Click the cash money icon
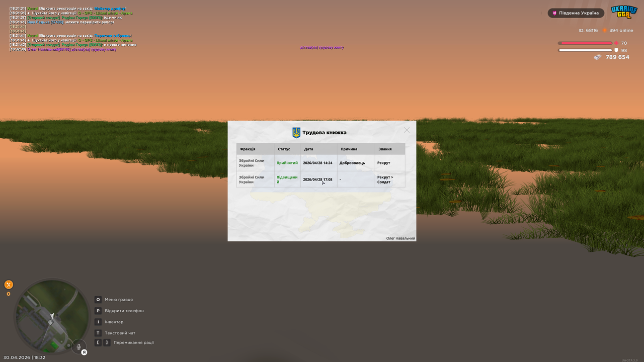The width and height of the screenshot is (644, 362). coord(597,57)
